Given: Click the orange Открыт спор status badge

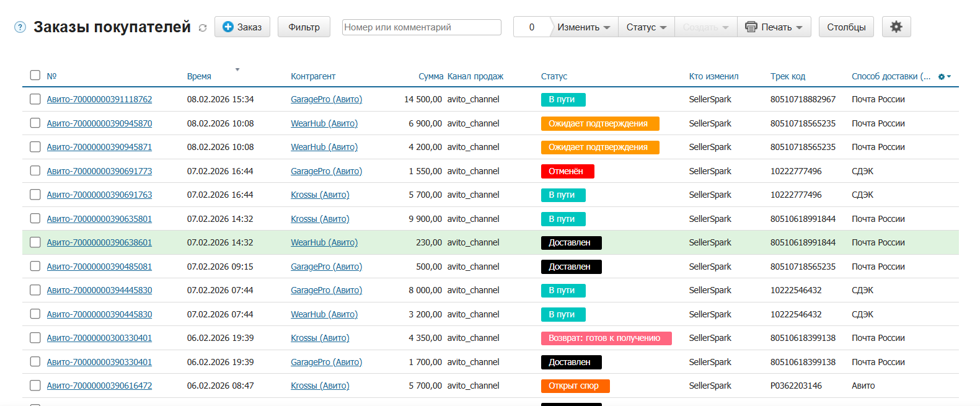Looking at the screenshot, I should pos(575,386).
